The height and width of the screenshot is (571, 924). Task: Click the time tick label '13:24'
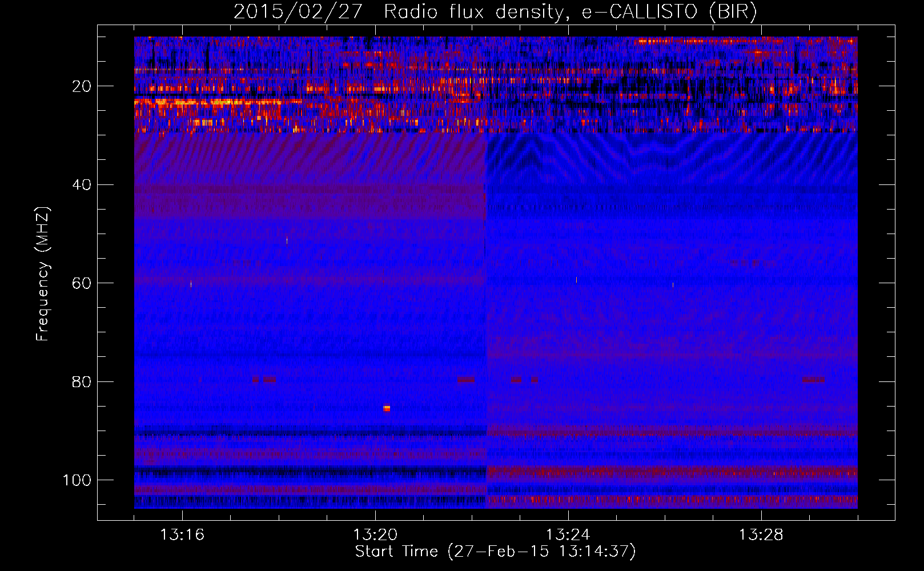point(568,535)
